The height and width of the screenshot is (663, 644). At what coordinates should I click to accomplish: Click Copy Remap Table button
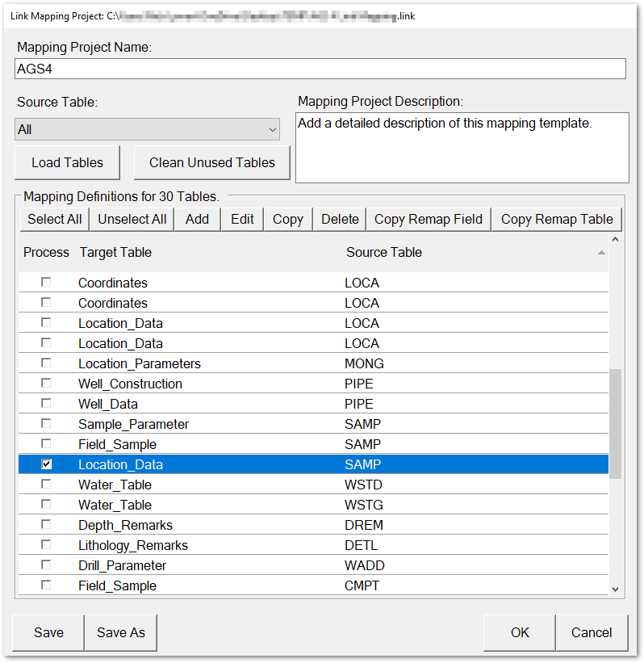(557, 219)
